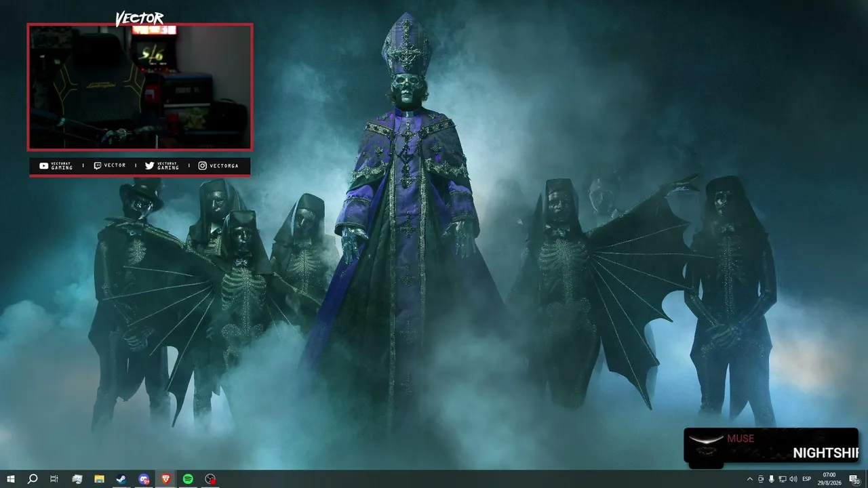868x488 pixels.
Task: Click the VECTORGA Instagram handle
Action: [224, 166]
